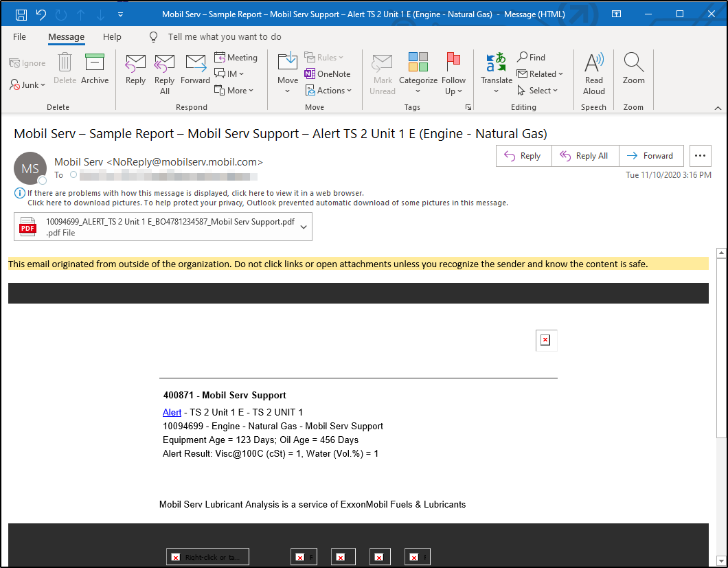This screenshot has height=568, width=728.
Task: Use Find to search the message
Action: coord(535,57)
